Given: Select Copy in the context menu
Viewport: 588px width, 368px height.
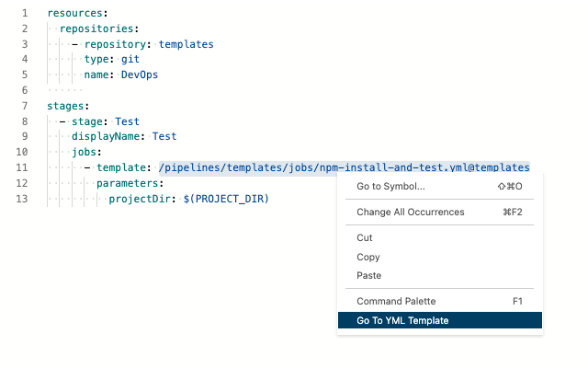Looking at the screenshot, I should click(x=368, y=258).
